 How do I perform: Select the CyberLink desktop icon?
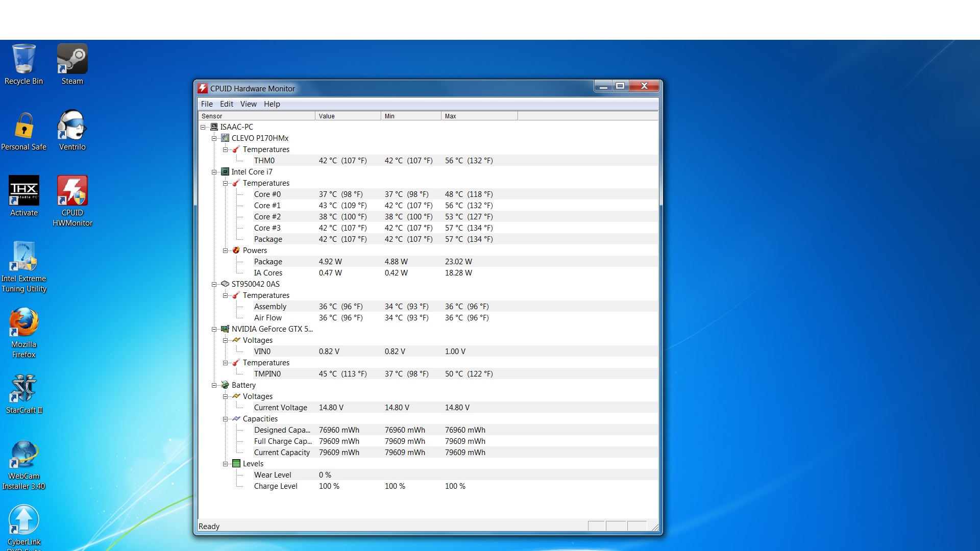coord(23,528)
